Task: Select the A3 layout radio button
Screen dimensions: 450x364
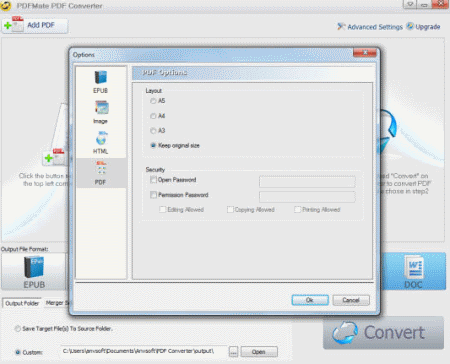Action: coord(153,131)
